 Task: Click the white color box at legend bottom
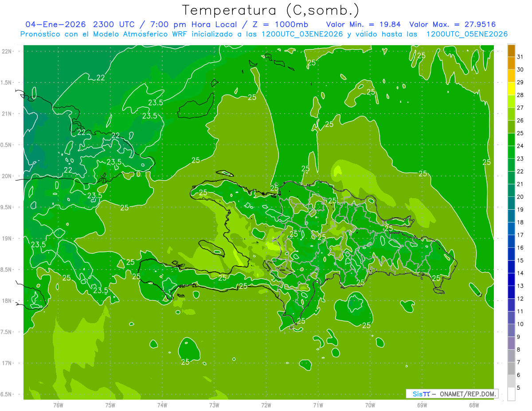[x=511, y=394]
